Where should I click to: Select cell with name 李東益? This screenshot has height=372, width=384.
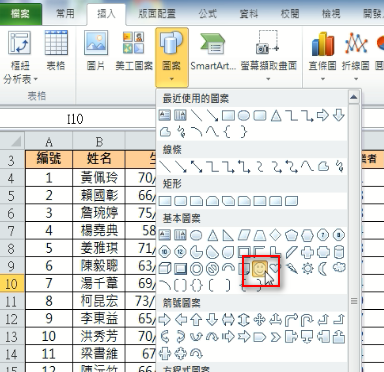99,319
